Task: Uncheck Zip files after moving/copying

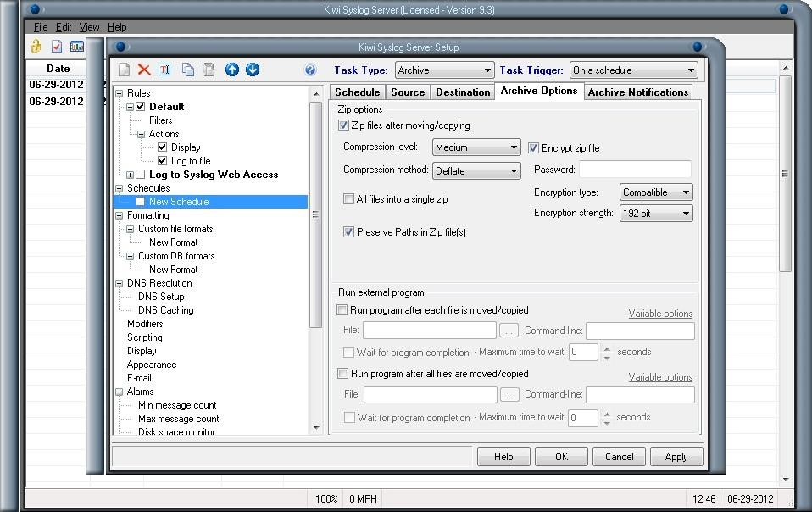Action: [343, 125]
